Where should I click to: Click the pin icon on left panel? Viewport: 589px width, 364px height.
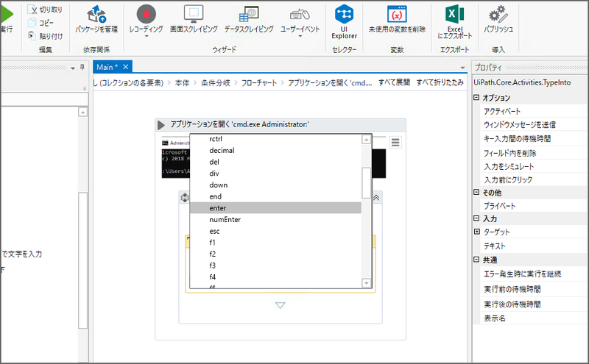pos(82,67)
